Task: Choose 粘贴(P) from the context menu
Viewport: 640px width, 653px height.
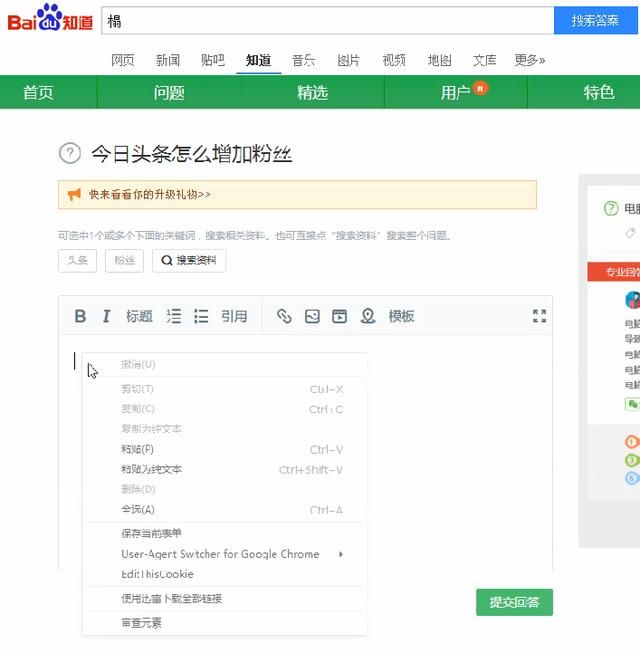Action: (x=138, y=449)
